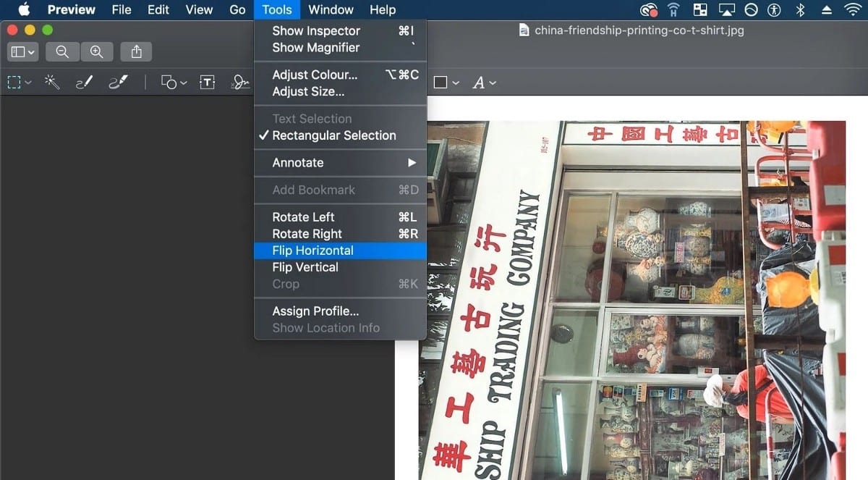This screenshot has width=868, height=480.
Task: Select the Sketch pen tool
Action: point(84,83)
